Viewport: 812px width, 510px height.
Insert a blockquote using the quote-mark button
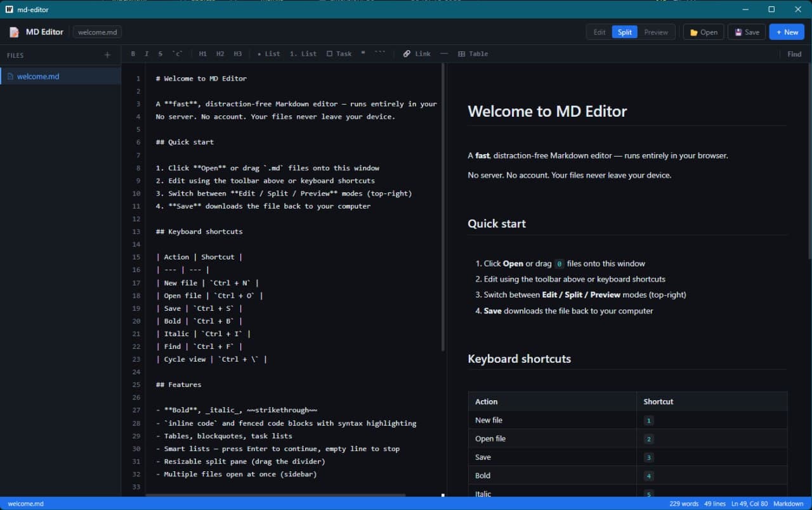363,54
